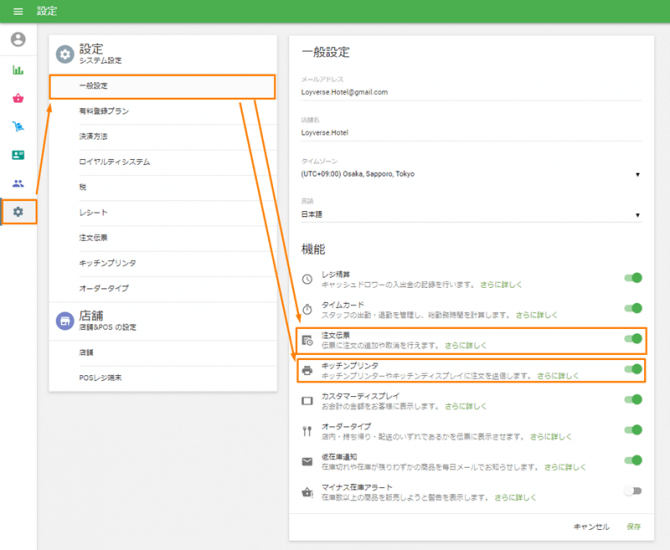Open 決済方法 settings menu item
Image resolution: width=670 pixels, height=550 pixels.
[162, 136]
